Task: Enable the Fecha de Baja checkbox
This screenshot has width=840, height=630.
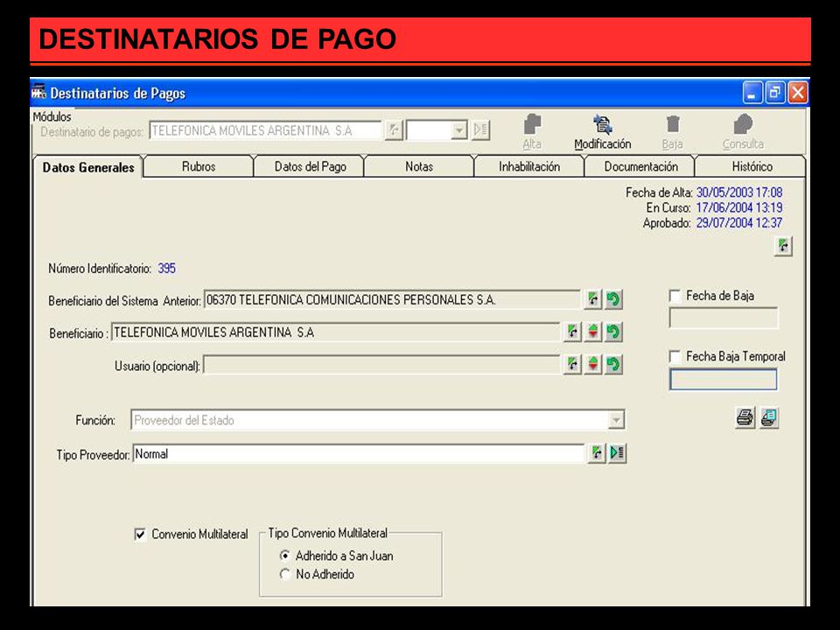Action: point(675,297)
